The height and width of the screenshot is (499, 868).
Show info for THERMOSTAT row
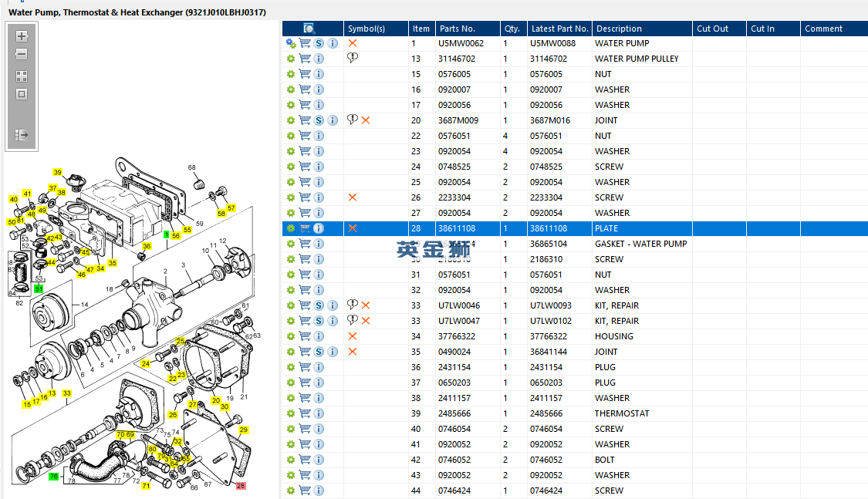(319, 413)
